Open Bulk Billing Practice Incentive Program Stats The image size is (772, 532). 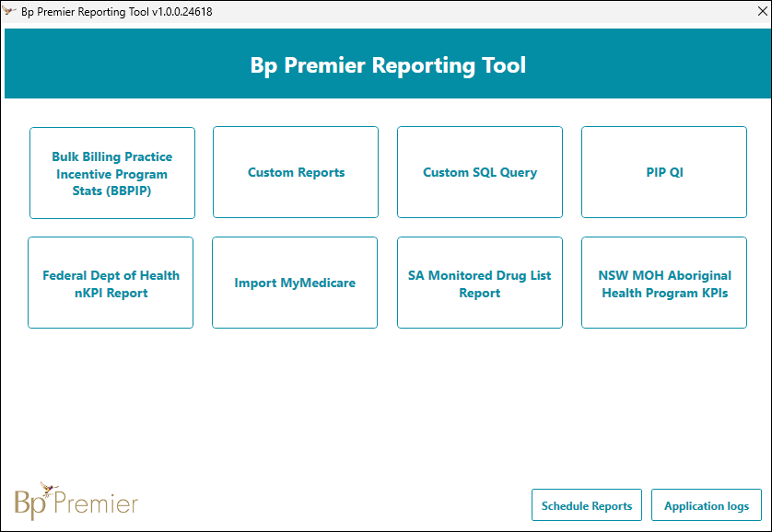(x=112, y=173)
